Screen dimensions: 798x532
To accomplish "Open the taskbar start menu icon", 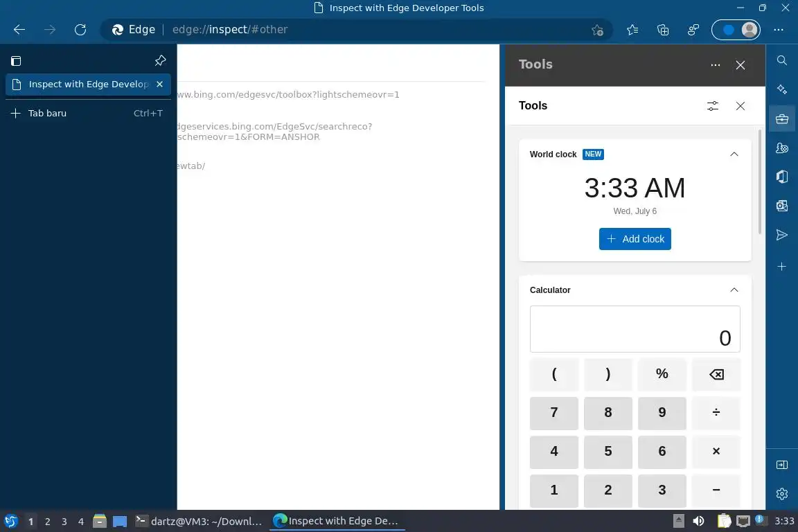I will (x=10, y=522).
